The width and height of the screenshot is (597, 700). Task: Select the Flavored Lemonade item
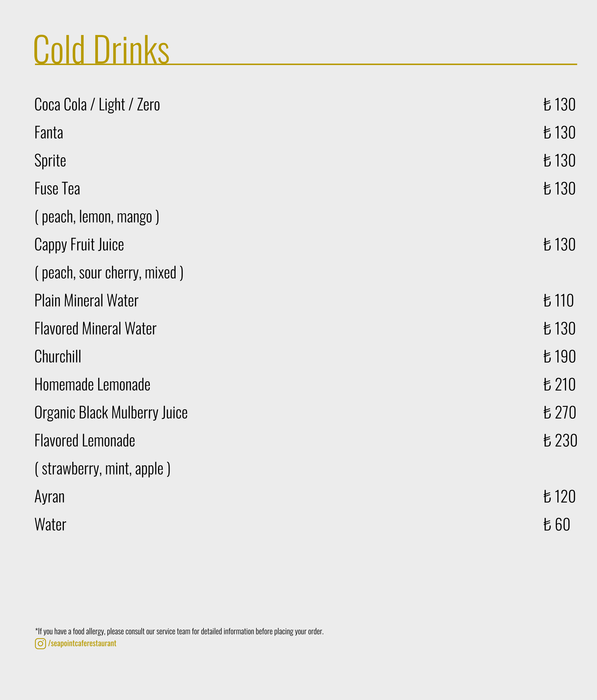[85, 441]
